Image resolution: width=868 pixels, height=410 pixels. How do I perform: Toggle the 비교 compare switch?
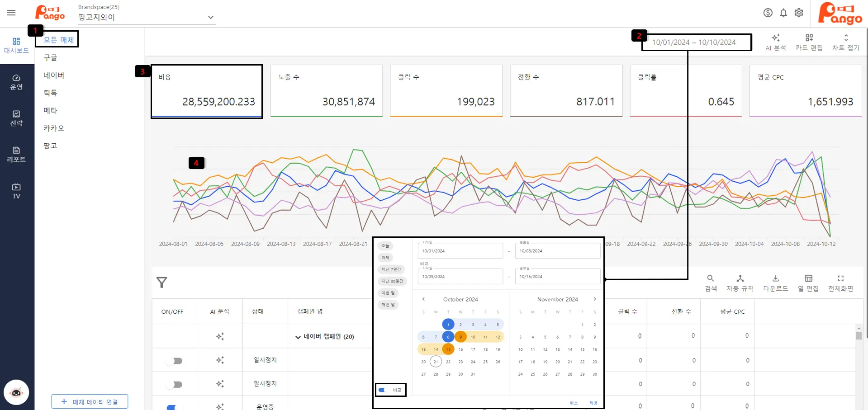click(x=383, y=390)
